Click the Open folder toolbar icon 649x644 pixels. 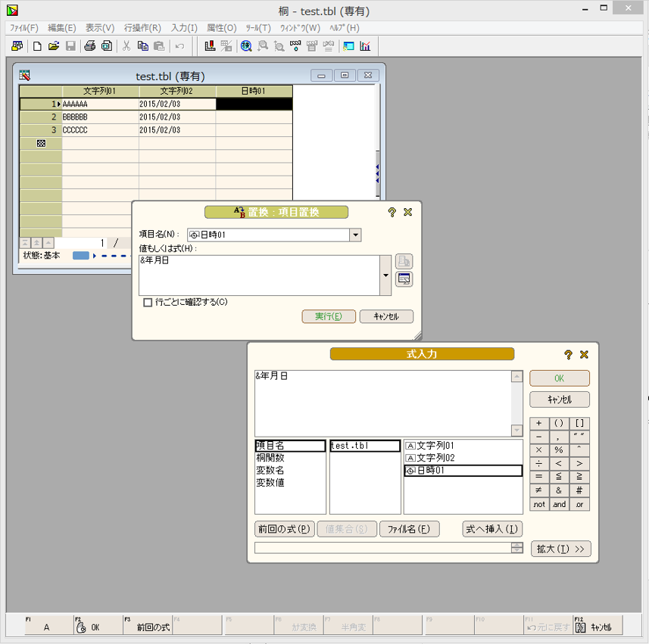[53, 46]
